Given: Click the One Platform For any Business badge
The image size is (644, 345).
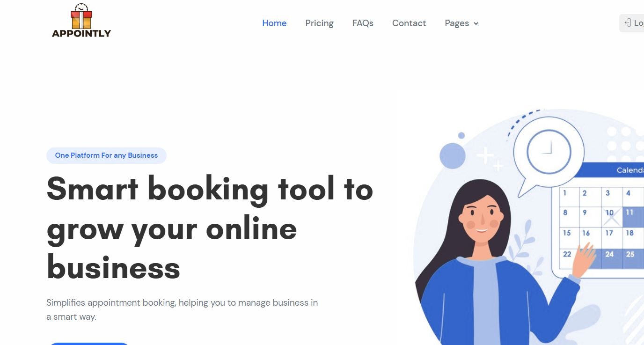Looking at the screenshot, I should (x=106, y=155).
